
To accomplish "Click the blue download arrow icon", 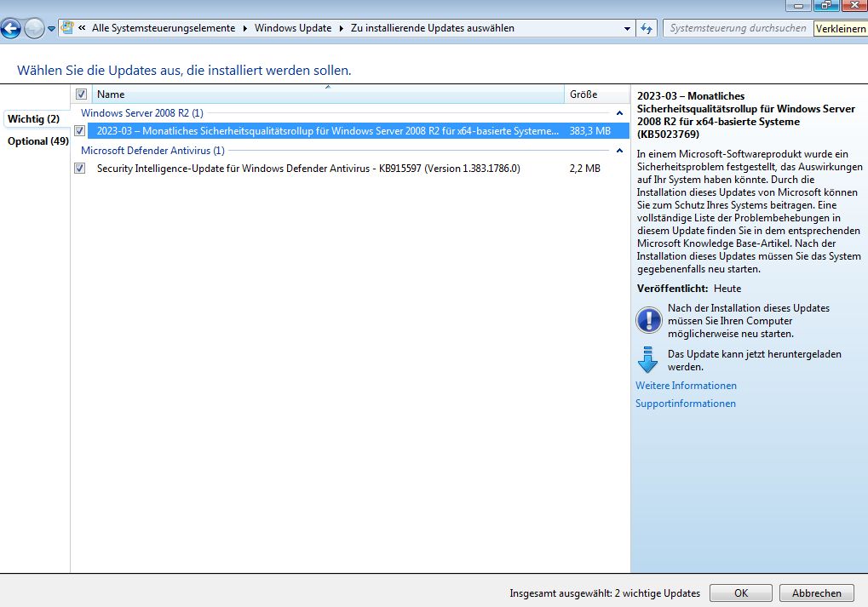I will 648,359.
